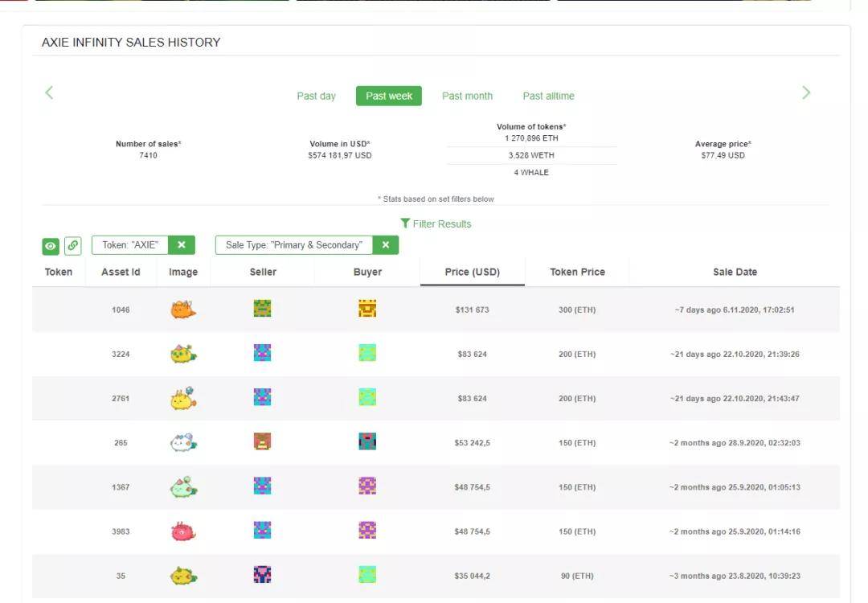Open buyer avatar for asset 1046
The width and height of the screenshot is (868, 603).
(367, 309)
